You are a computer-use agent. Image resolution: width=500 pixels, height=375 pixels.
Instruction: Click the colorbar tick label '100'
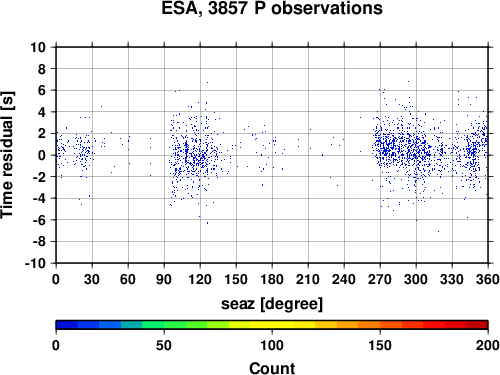point(272,345)
